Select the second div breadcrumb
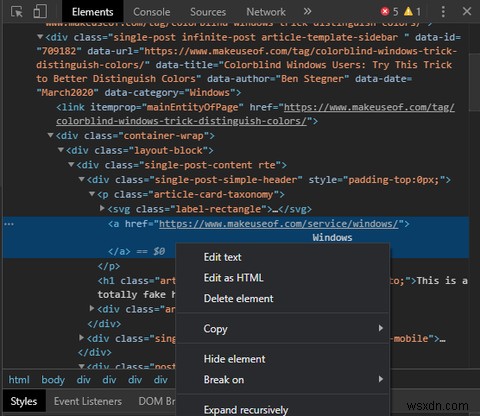The width and height of the screenshot is (480, 416). [x=109, y=380]
